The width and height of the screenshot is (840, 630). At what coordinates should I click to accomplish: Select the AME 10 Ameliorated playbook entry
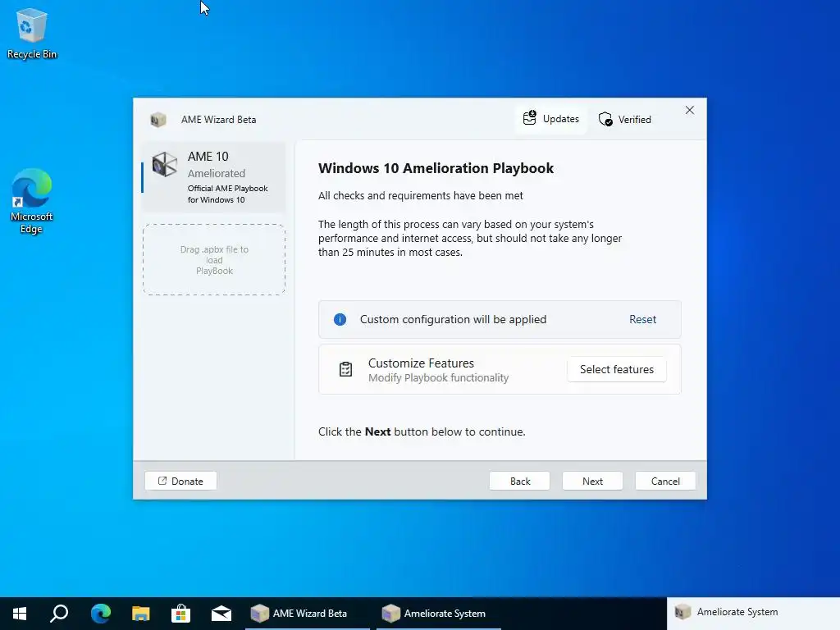tap(213, 177)
